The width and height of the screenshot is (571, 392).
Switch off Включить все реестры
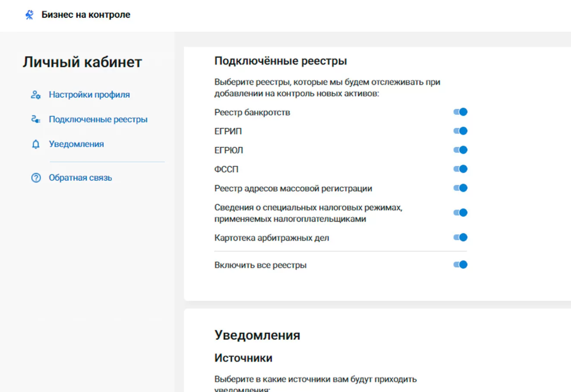pyautogui.click(x=460, y=264)
